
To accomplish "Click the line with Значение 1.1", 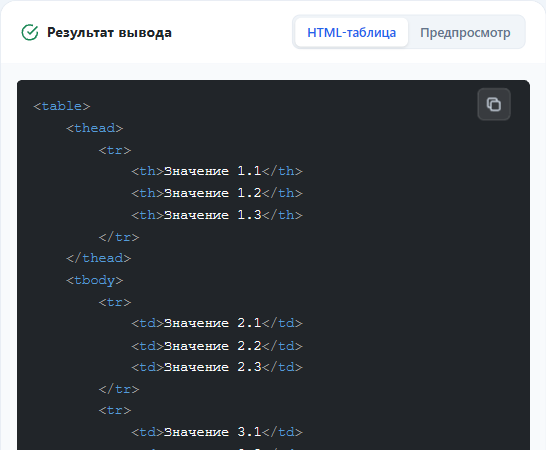I will point(217,171).
